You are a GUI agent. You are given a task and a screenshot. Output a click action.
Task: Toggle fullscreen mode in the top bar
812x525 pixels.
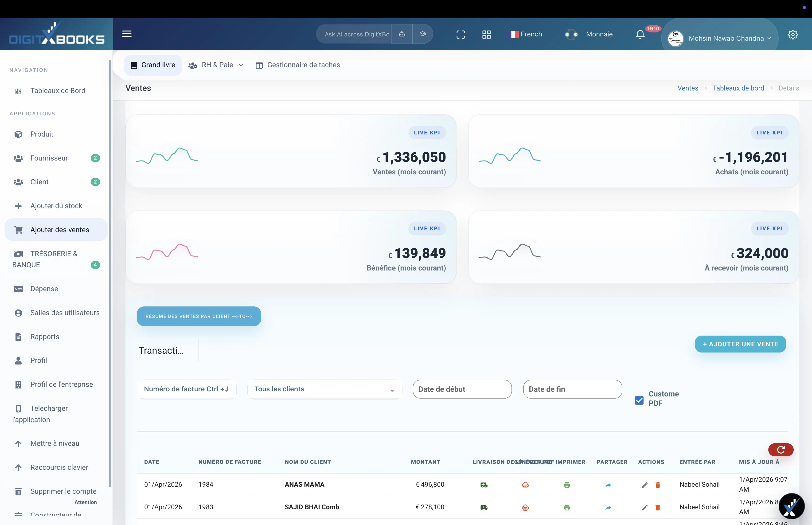pos(461,34)
